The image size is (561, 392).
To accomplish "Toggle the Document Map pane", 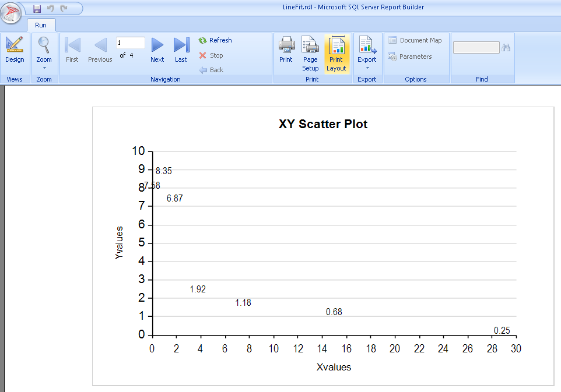I will click(x=415, y=41).
